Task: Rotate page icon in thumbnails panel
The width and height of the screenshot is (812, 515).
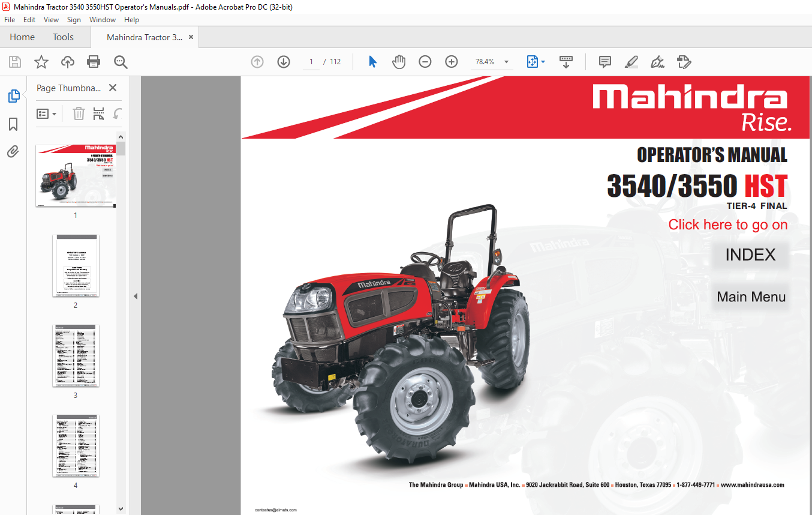Action: click(118, 113)
